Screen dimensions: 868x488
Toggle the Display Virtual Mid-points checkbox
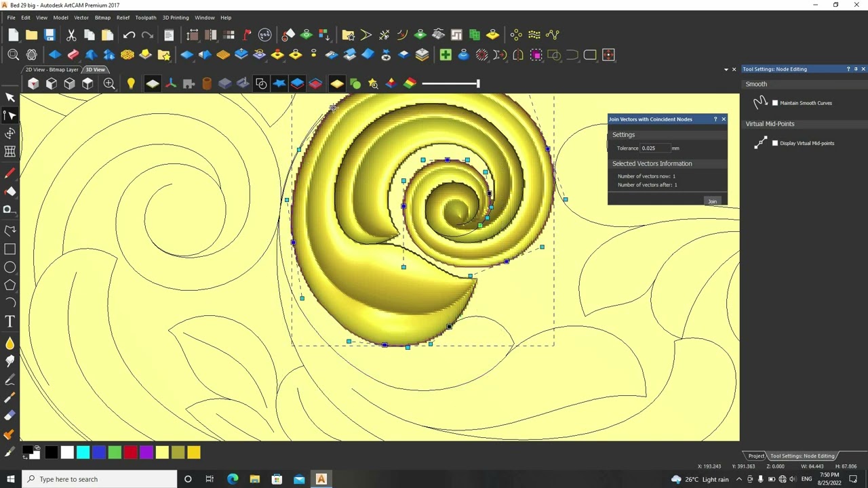tap(775, 143)
